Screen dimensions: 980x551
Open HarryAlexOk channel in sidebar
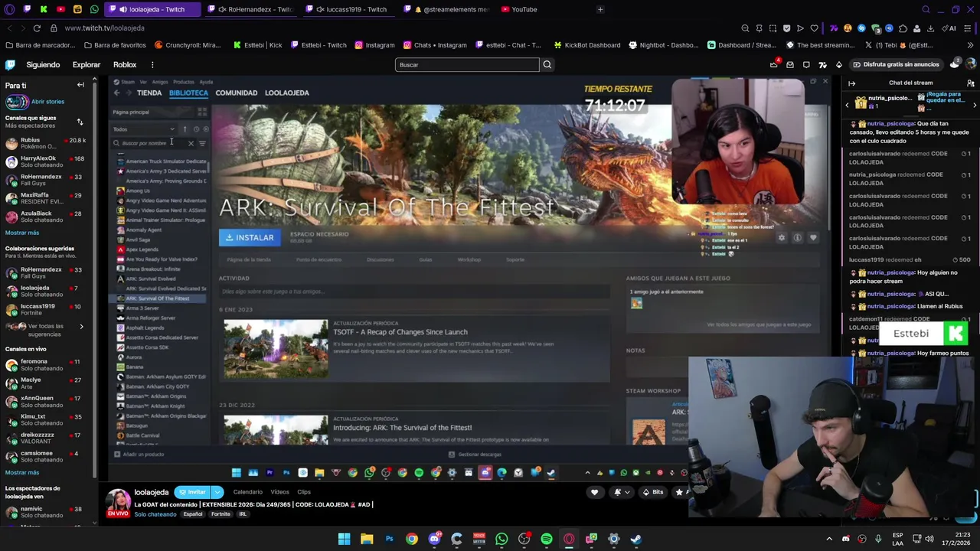(46, 161)
